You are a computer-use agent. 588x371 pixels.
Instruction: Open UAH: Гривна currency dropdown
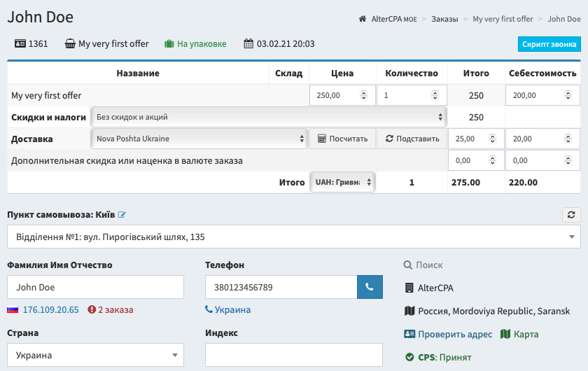[342, 182]
